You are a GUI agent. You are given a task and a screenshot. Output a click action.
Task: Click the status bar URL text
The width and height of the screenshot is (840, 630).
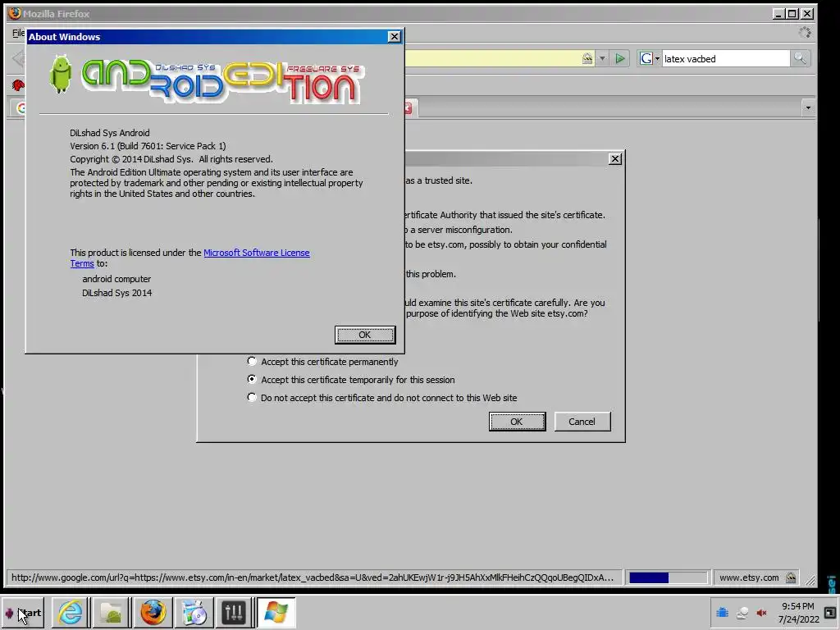pos(313,577)
